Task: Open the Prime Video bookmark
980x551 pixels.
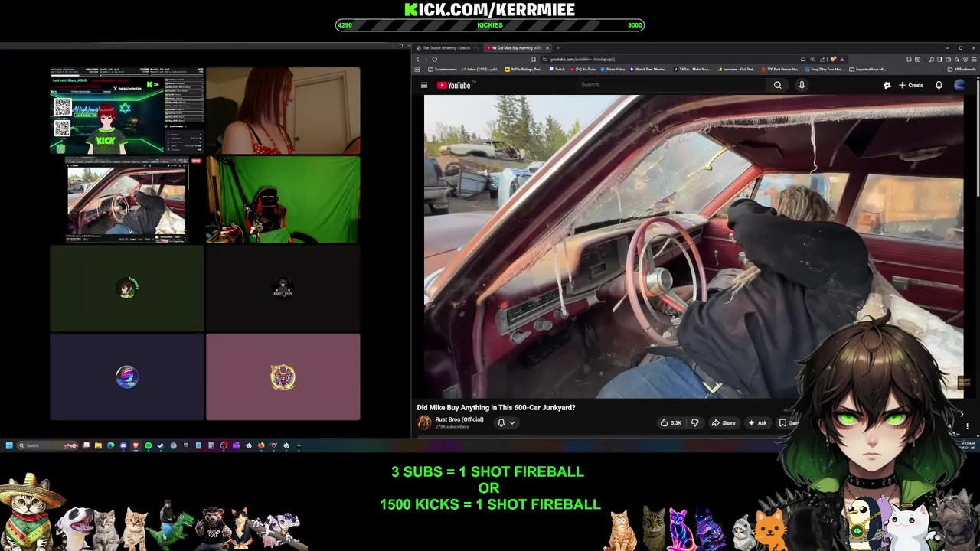Action: click(612, 69)
